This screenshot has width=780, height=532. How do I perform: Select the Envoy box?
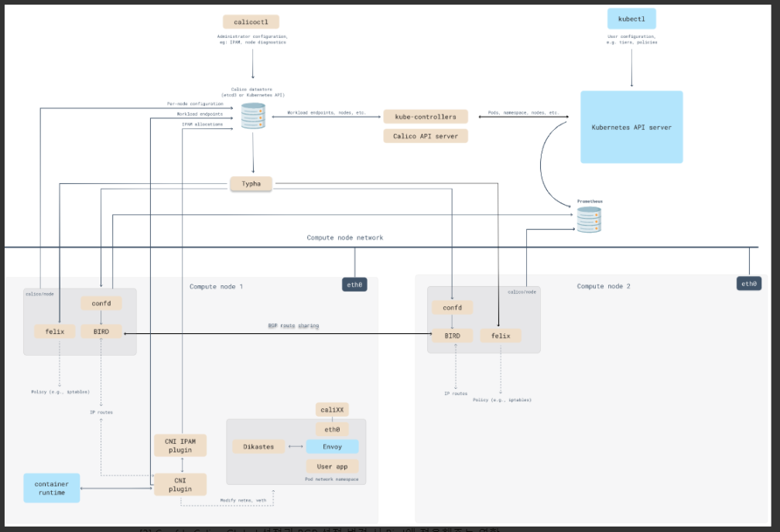coord(332,446)
